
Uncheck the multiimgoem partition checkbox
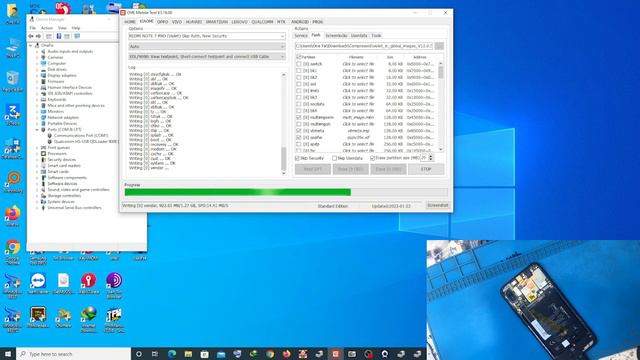pos(299,117)
